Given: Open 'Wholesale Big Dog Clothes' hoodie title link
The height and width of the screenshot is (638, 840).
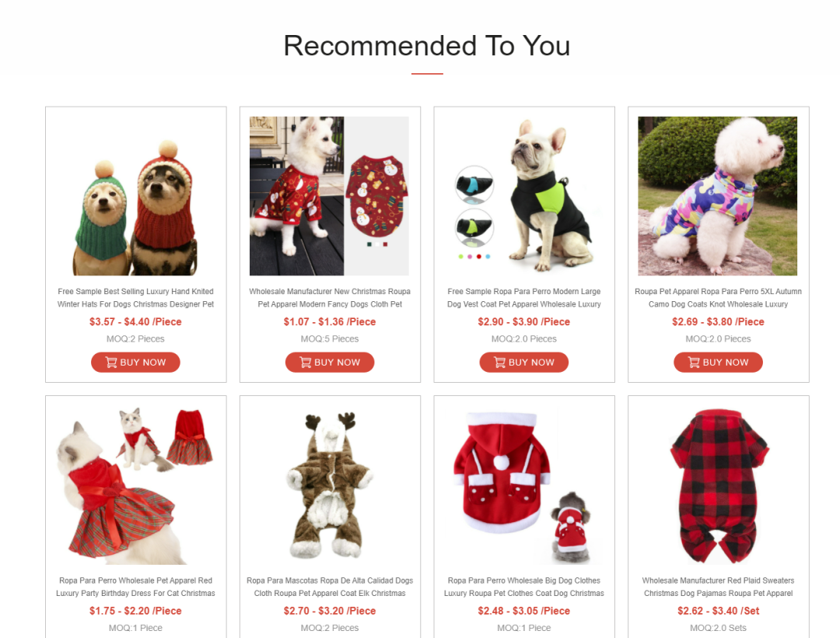Looking at the screenshot, I should point(524,587).
